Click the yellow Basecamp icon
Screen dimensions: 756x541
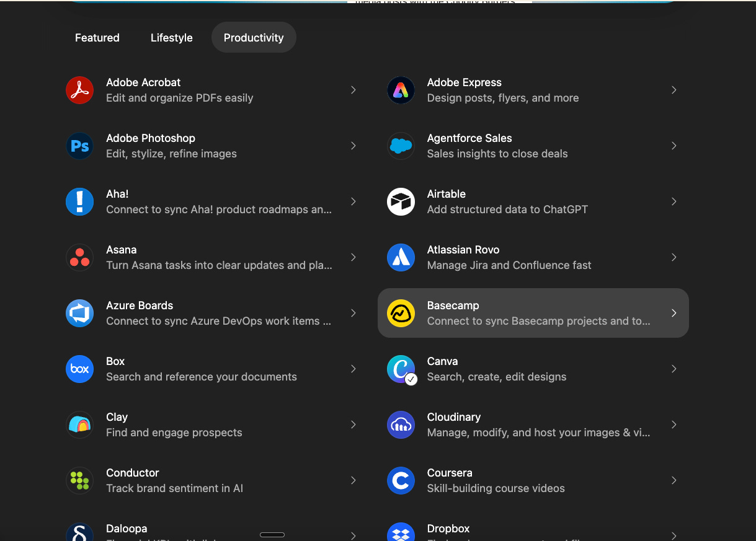point(401,313)
